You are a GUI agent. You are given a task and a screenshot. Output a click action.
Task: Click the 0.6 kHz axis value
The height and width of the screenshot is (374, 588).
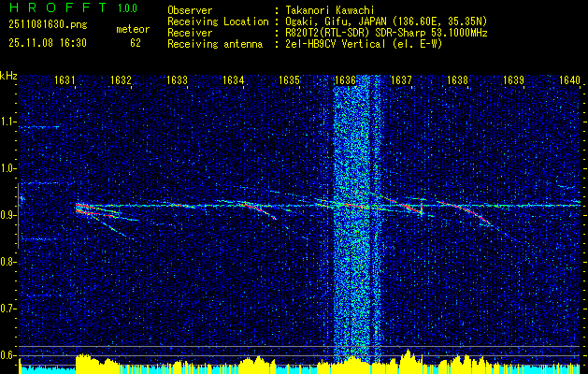point(8,355)
